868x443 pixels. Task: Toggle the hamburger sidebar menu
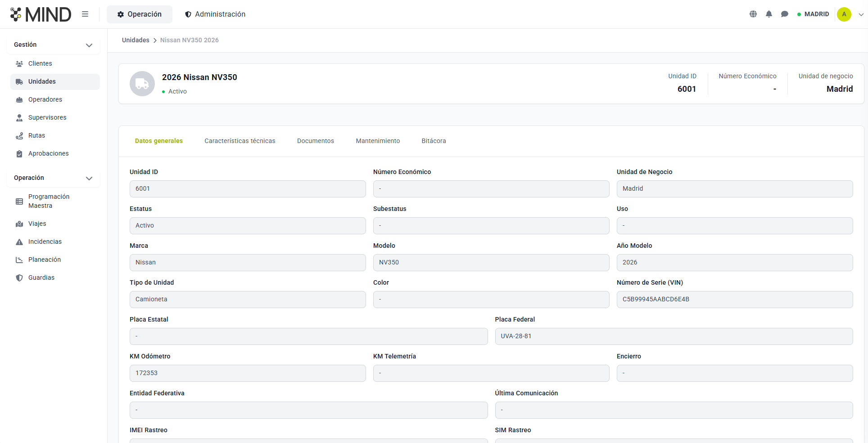(85, 14)
